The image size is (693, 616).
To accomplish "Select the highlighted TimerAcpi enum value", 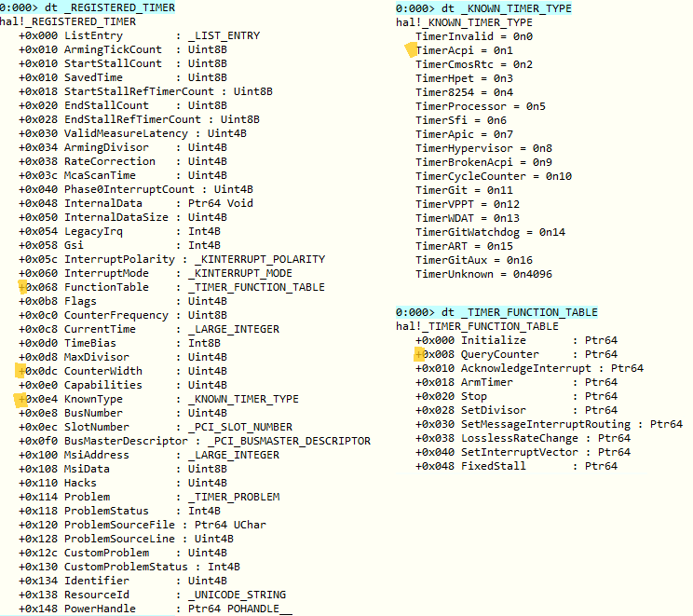I will tap(465, 50).
